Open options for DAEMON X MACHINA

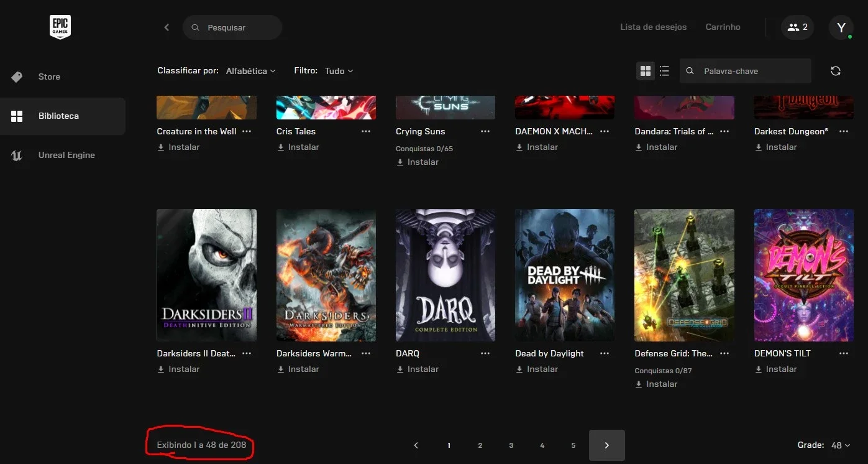[605, 131]
